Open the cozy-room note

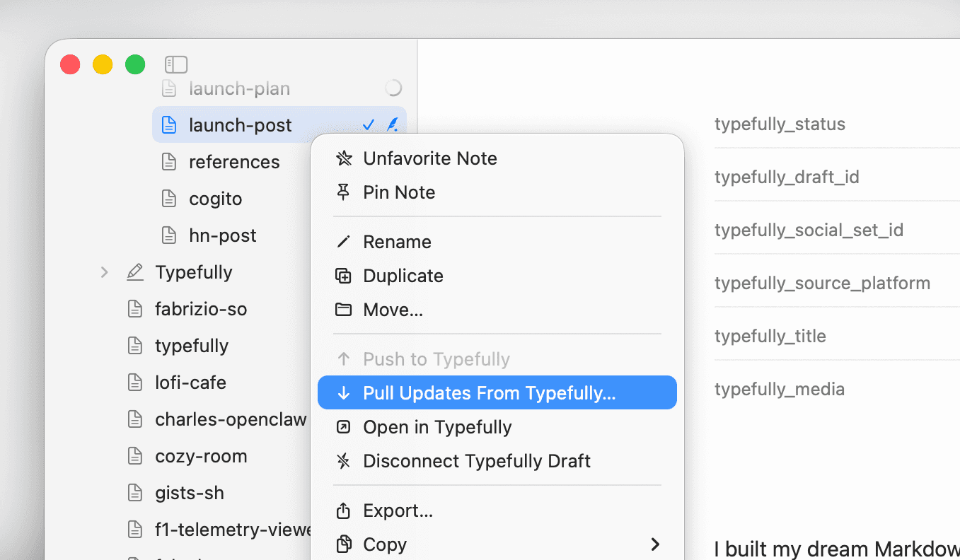click(x=201, y=456)
